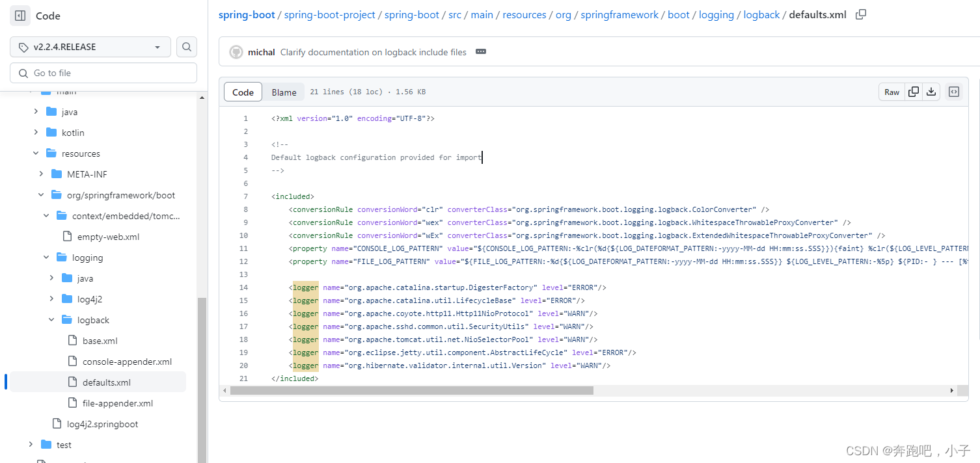Select the Code tab
This screenshot has height=463, width=980.
coord(243,92)
